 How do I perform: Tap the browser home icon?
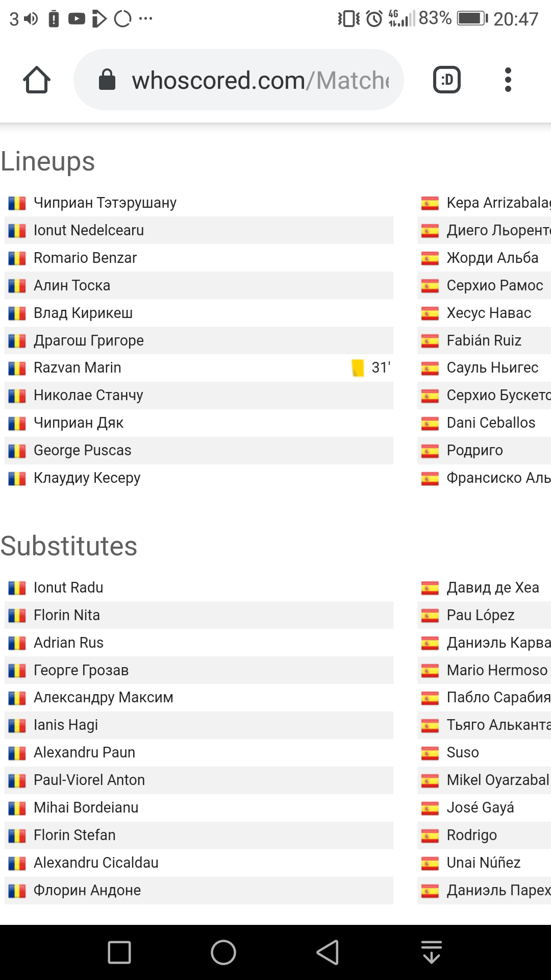[x=37, y=80]
